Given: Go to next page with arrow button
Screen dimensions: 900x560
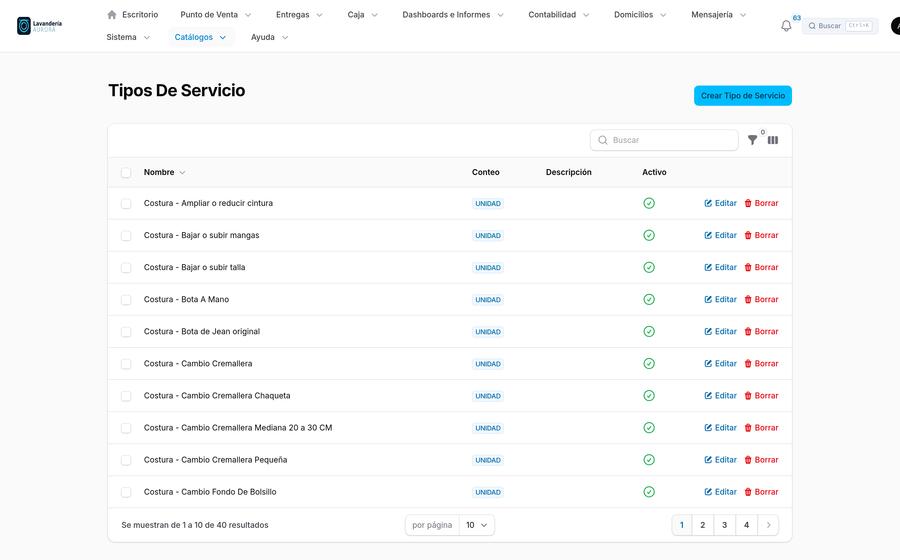Looking at the screenshot, I should coord(768,525).
